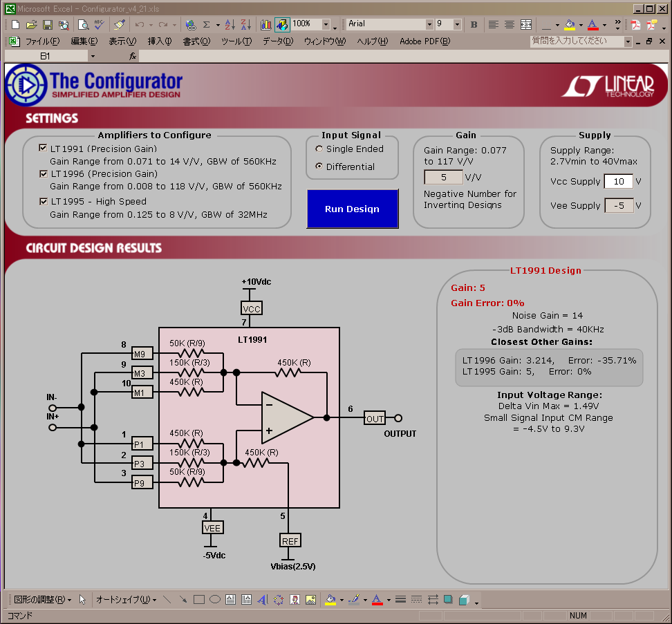The height and width of the screenshot is (624, 672).
Task: Edit the Vee Supply value field
Action: pos(619,205)
